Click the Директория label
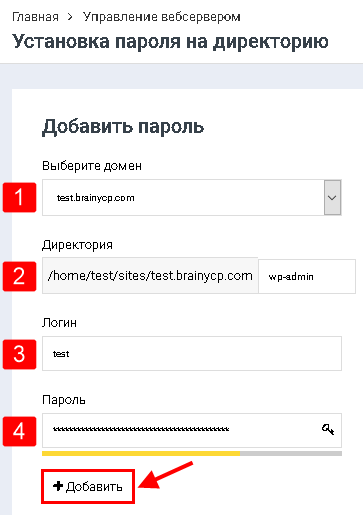Screen dimensions: 363x515 click(x=77, y=245)
